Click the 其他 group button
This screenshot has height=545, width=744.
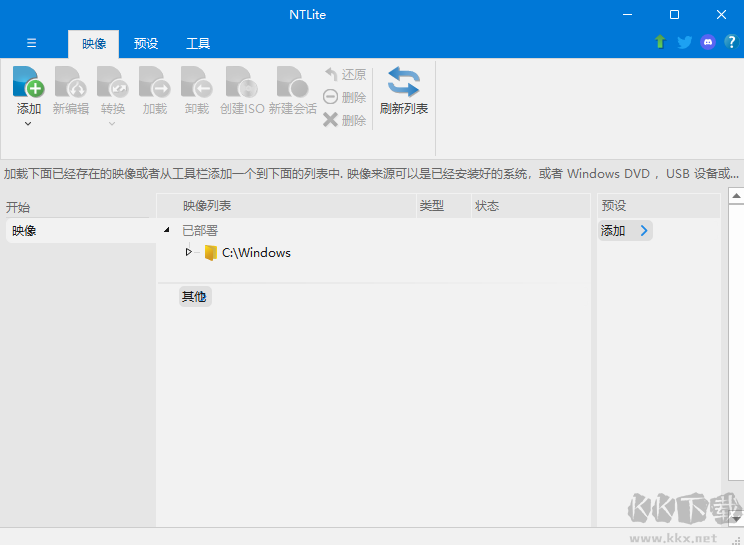coord(195,296)
